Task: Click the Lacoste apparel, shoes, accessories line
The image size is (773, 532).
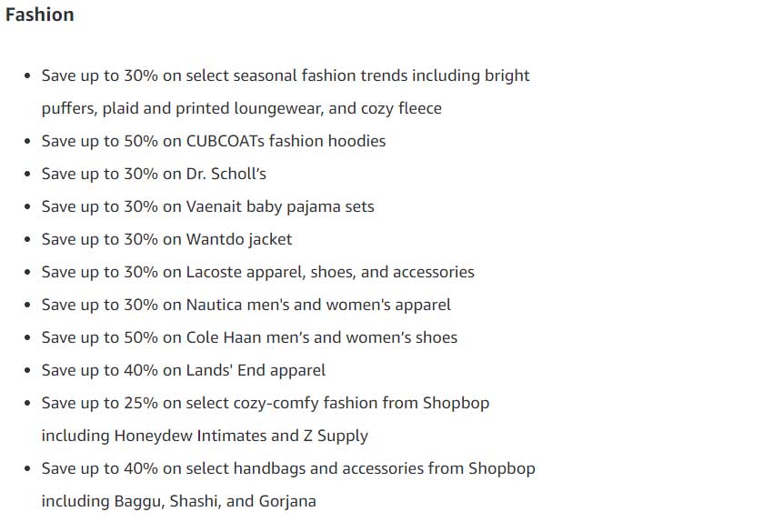Action: [258, 272]
